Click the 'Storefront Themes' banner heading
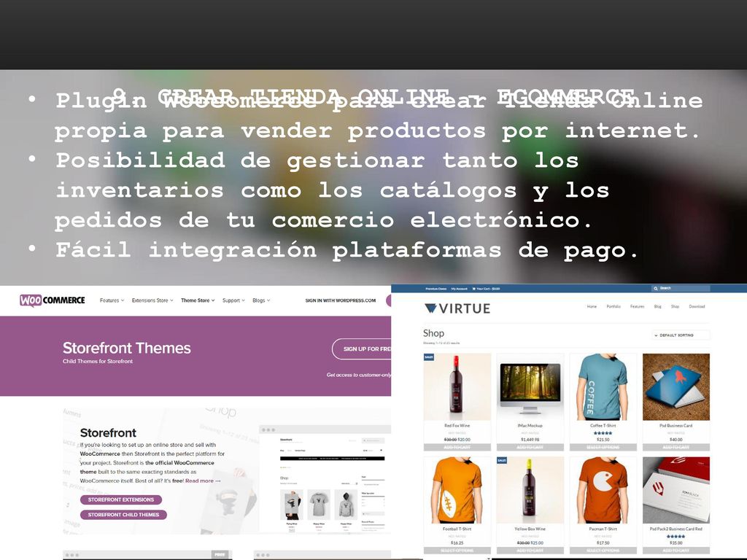Image resolution: width=747 pixels, height=560 pixels. (127, 348)
